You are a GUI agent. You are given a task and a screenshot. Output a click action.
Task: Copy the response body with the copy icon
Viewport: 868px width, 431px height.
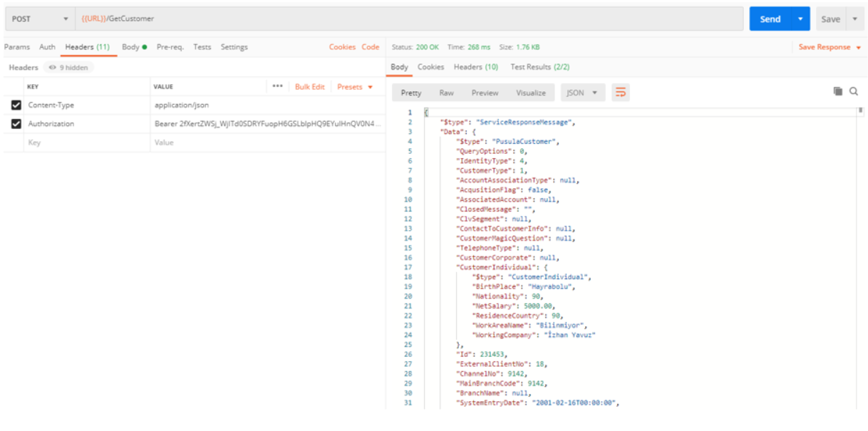coord(838,92)
